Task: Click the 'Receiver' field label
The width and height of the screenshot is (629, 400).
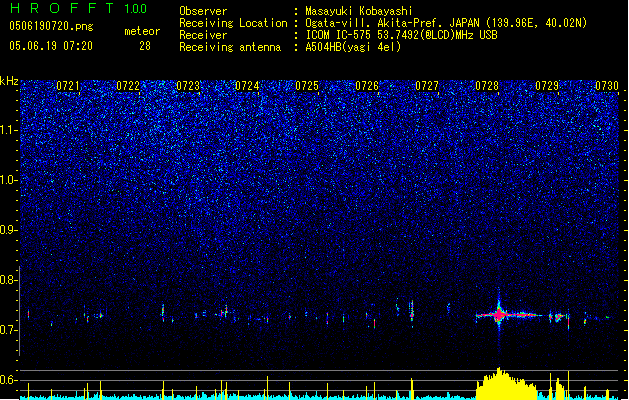Action: [x=203, y=35]
